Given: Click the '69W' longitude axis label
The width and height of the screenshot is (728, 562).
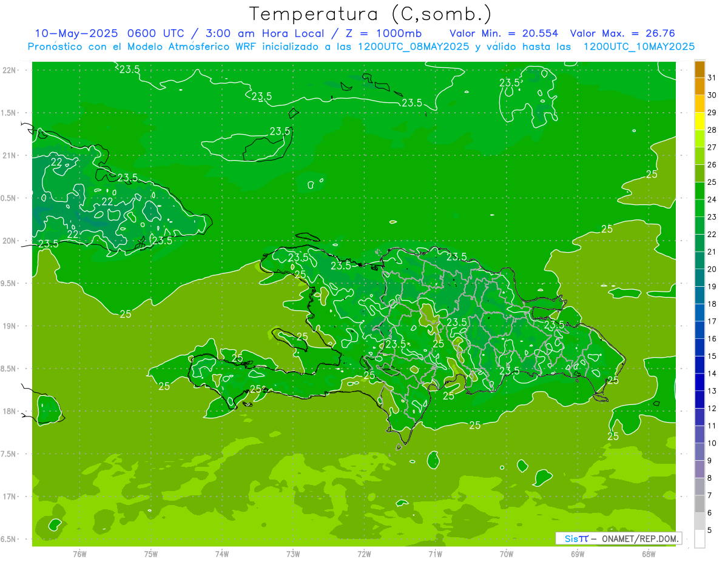Looking at the screenshot, I should coord(578,554).
